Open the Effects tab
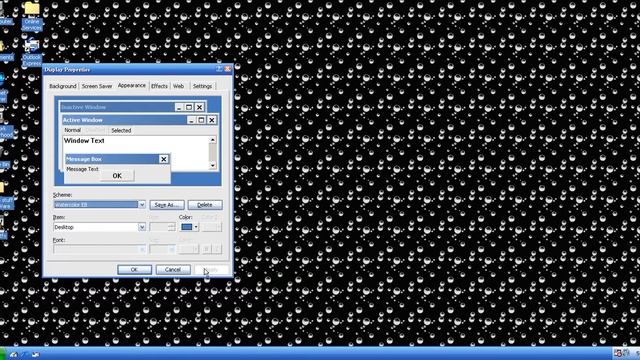 (159, 86)
